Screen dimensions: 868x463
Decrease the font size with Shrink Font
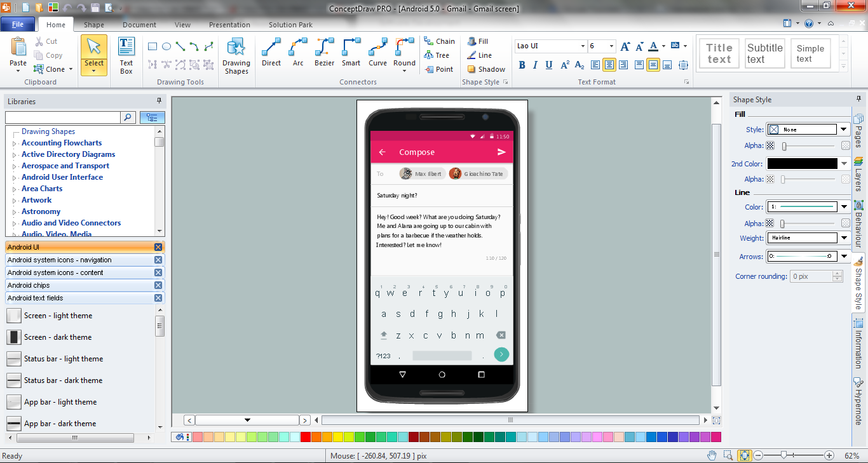(x=639, y=46)
